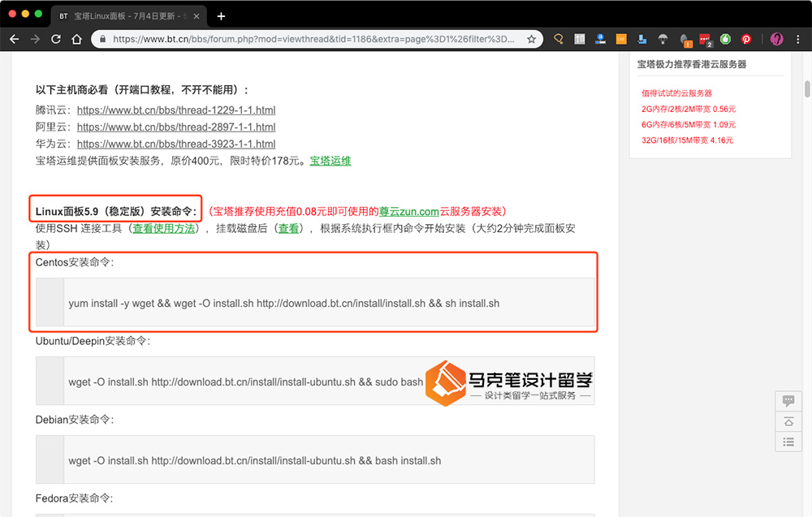This screenshot has width=812, height=517.
Task: Click the lock icon for site info
Action: coord(102,39)
